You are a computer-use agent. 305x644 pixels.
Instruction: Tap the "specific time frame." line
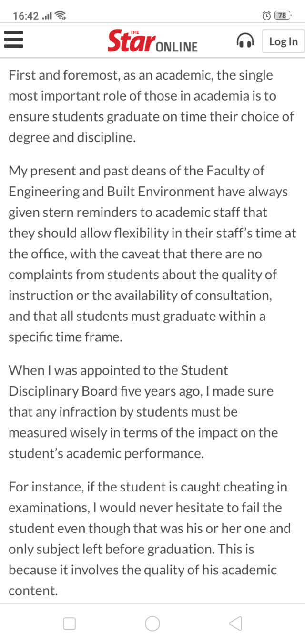coord(65,337)
